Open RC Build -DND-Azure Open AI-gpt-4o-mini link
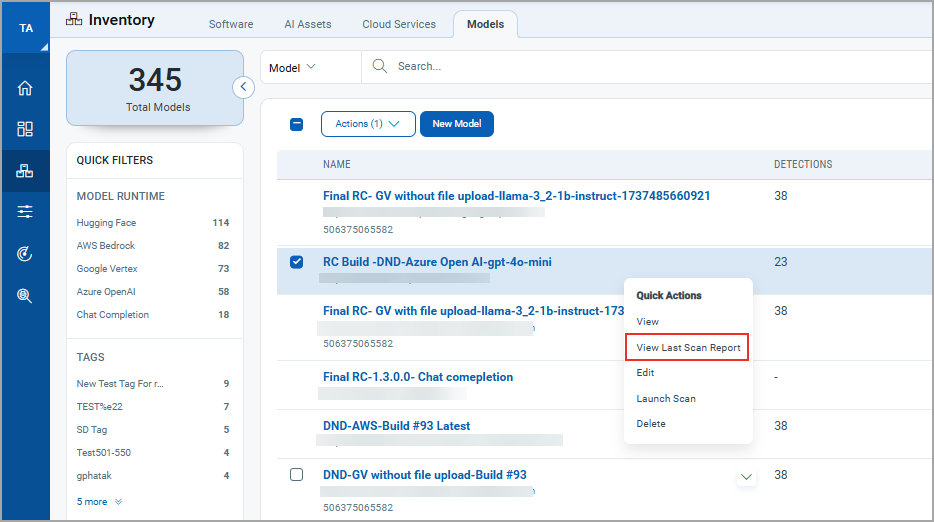The width and height of the screenshot is (934, 522). (437, 262)
